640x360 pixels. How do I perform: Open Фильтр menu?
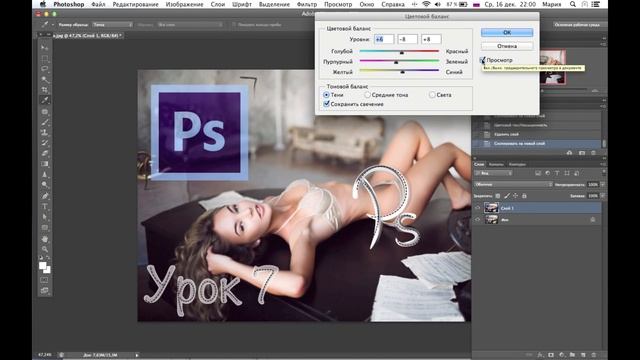[x=307, y=4]
